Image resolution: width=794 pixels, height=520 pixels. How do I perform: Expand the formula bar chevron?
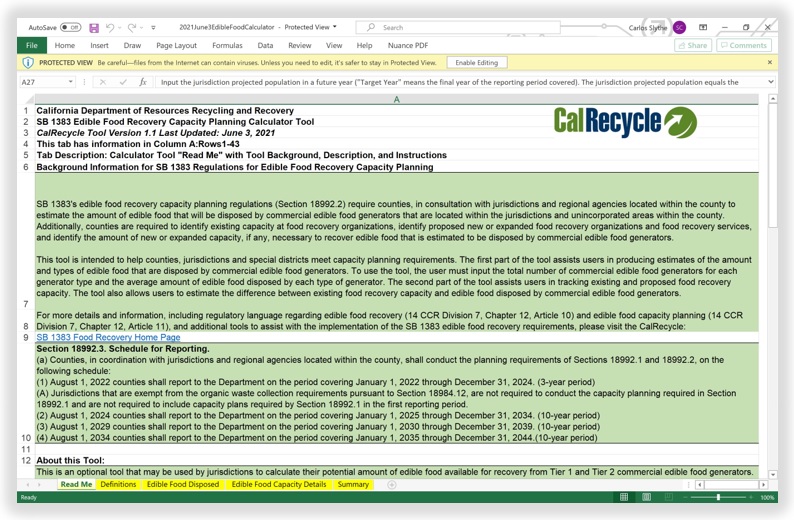pos(770,82)
